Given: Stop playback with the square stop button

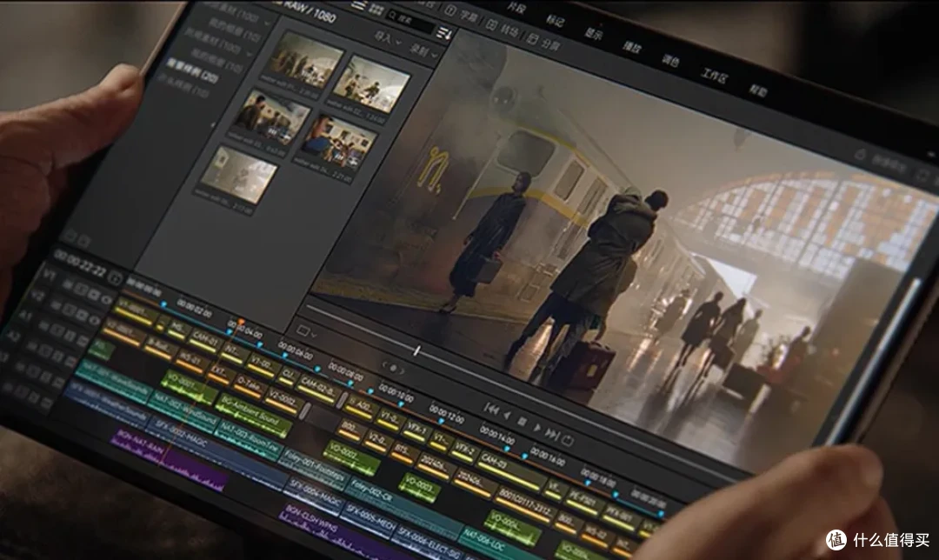Looking at the screenshot, I should tap(523, 422).
